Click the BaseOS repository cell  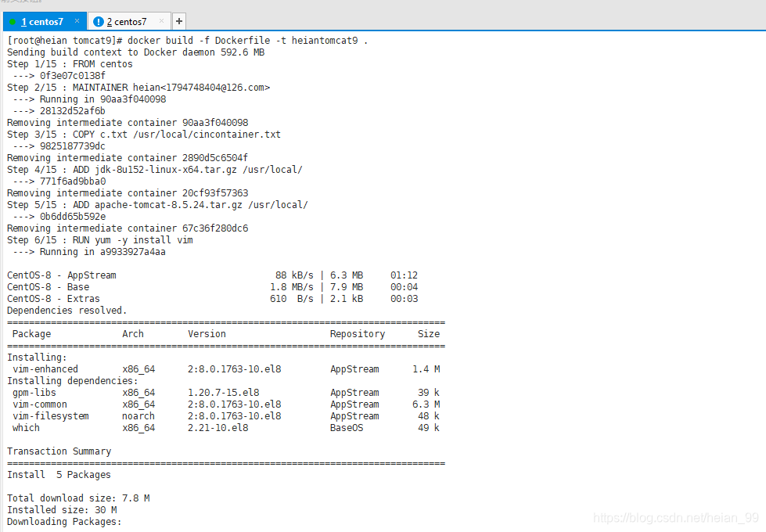coord(347,427)
